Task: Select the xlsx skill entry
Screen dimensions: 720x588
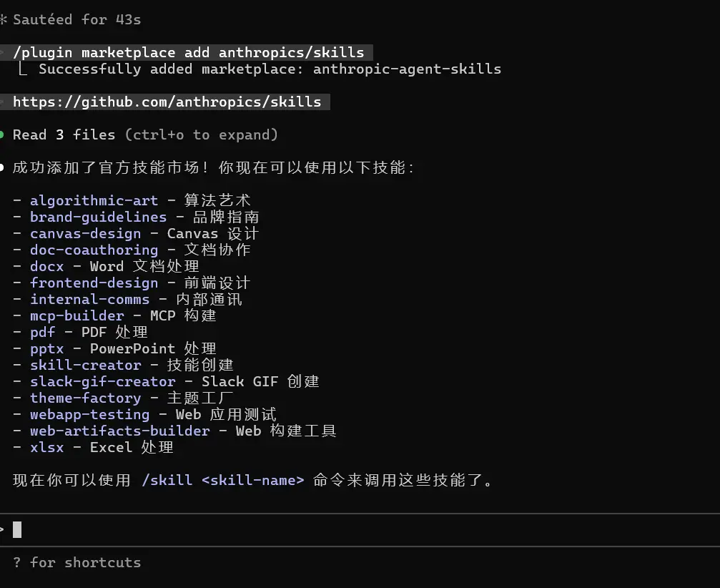Action: tap(46, 447)
